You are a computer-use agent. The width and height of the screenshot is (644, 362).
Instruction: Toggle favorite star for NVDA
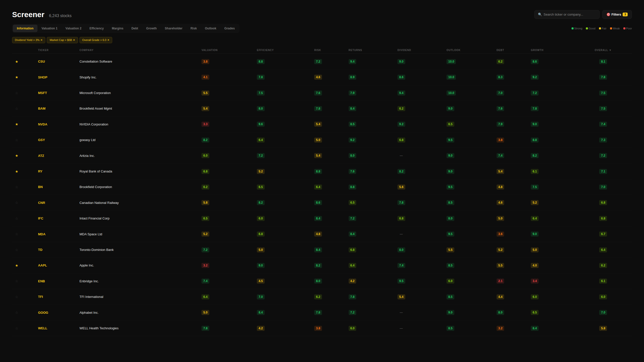[x=17, y=124]
